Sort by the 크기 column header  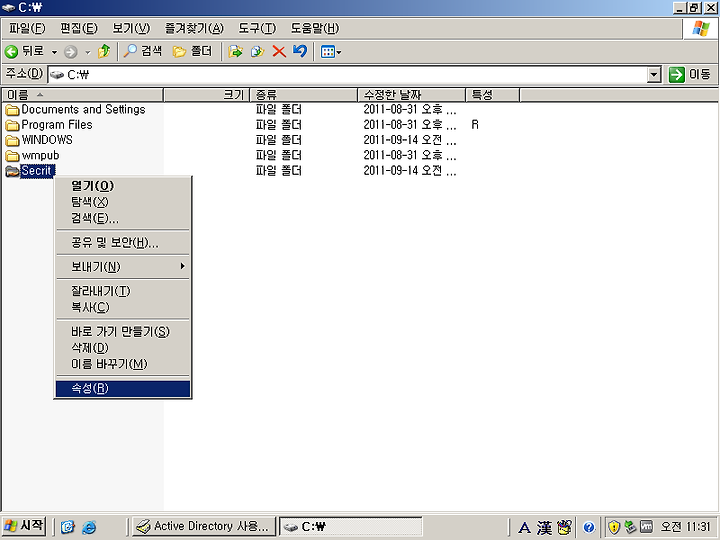pyautogui.click(x=207, y=95)
